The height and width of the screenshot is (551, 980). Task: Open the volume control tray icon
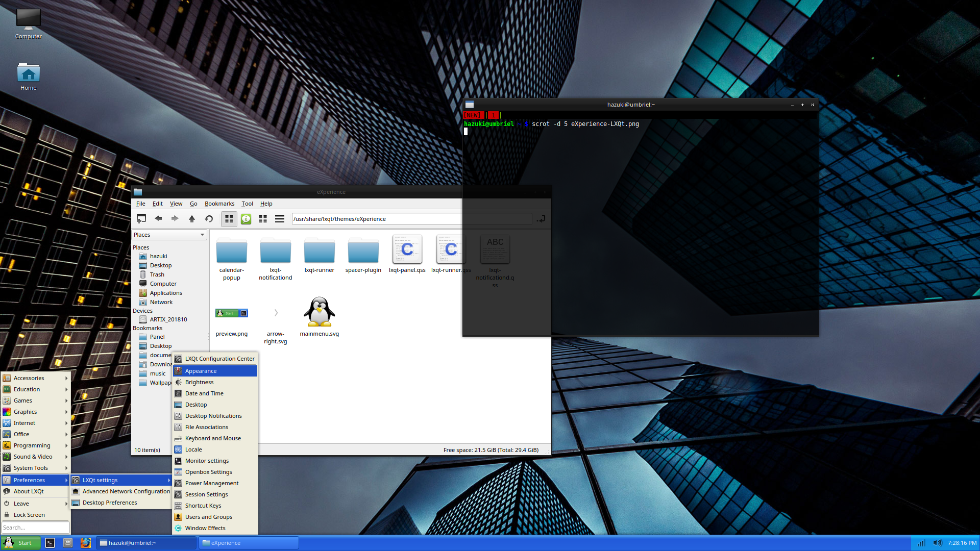click(937, 543)
